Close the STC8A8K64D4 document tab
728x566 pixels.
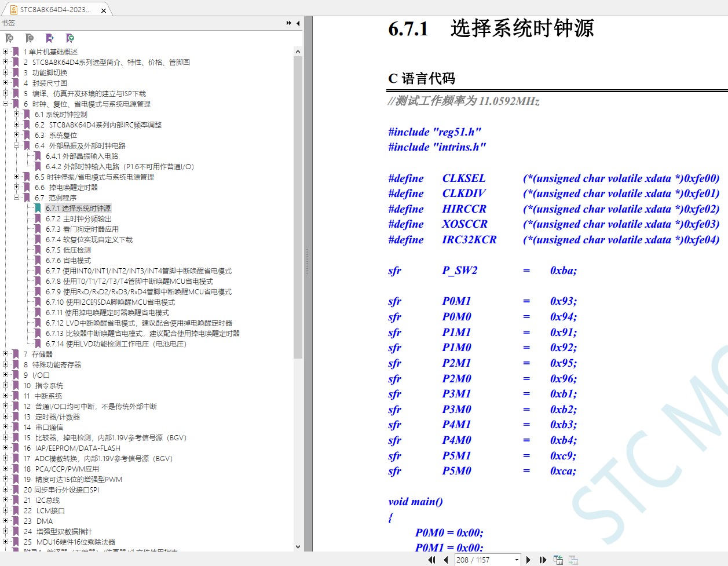(x=104, y=10)
